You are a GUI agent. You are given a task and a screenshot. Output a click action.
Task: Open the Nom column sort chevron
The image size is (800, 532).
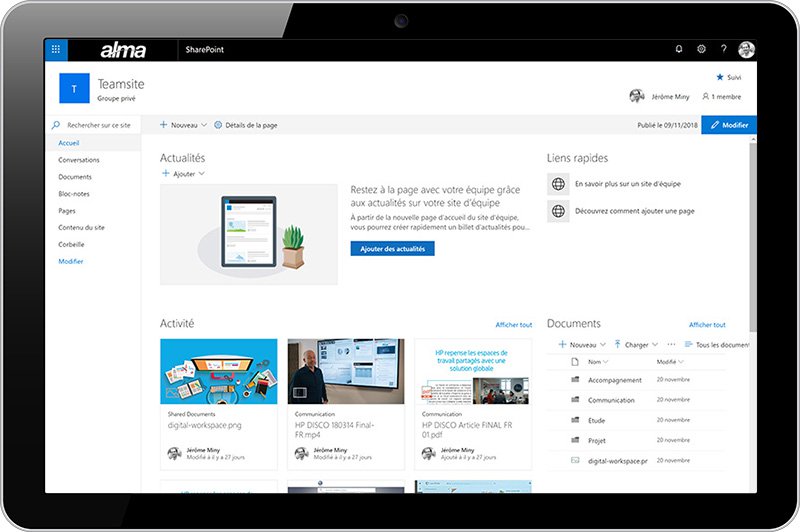click(x=606, y=362)
